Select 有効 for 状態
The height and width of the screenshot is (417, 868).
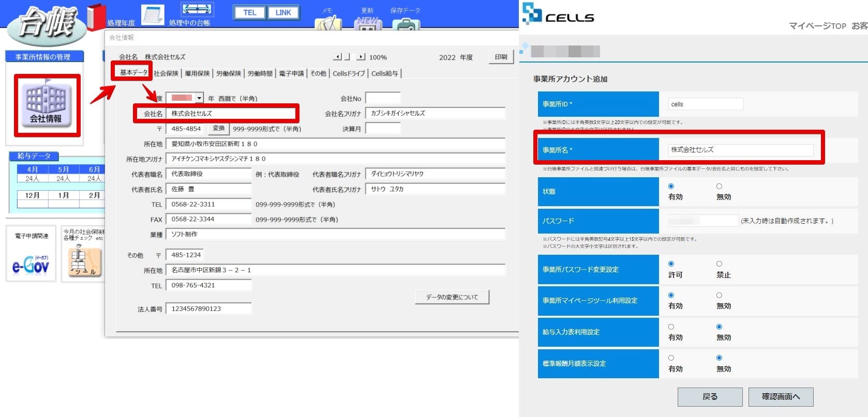tap(671, 186)
